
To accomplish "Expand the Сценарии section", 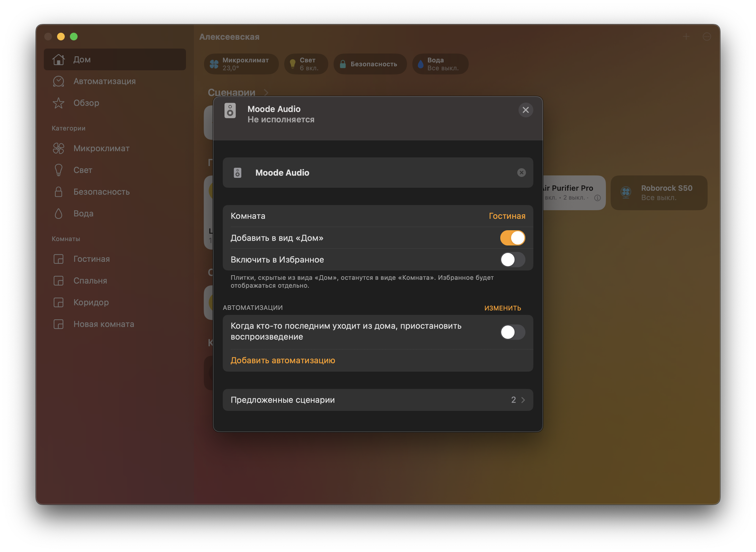I will pos(266,93).
